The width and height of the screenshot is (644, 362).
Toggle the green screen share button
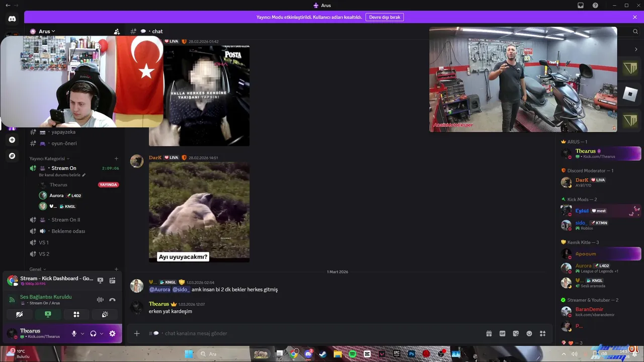coord(48,314)
